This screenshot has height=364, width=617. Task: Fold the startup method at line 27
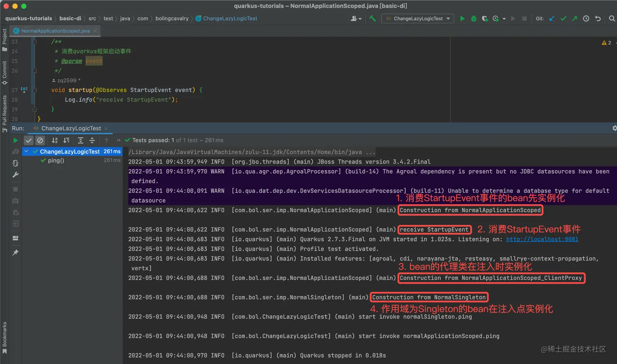[x=35, y=90]
